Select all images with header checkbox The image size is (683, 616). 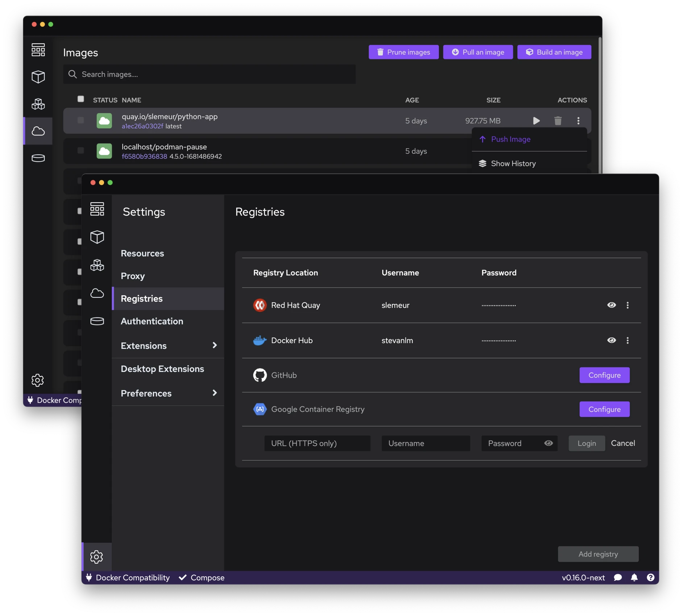[81, 99]
